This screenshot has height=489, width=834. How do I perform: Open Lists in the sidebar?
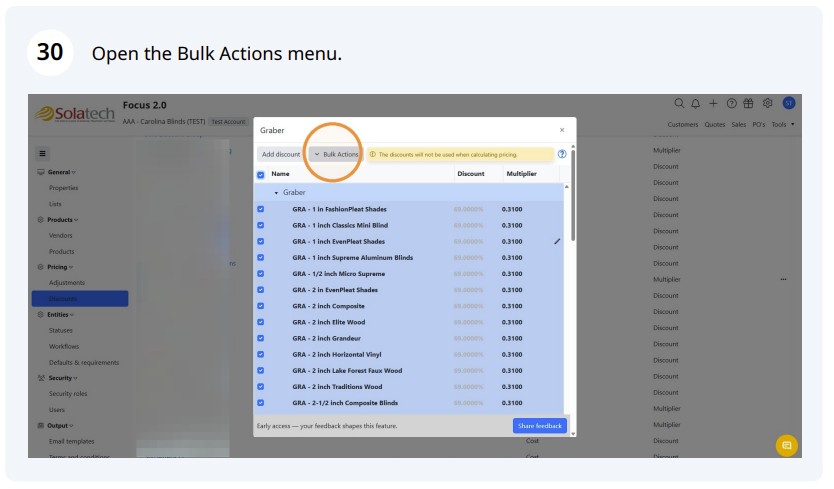[55, 204]
